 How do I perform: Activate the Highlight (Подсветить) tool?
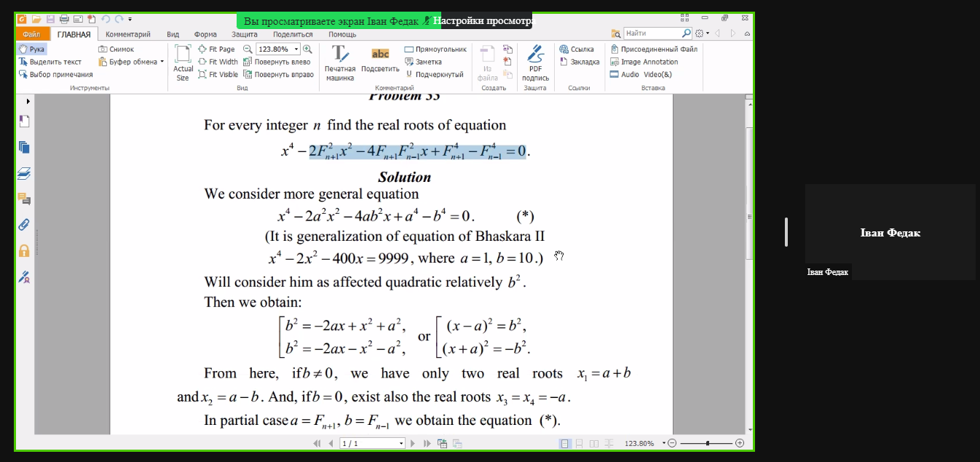[380, 63]
